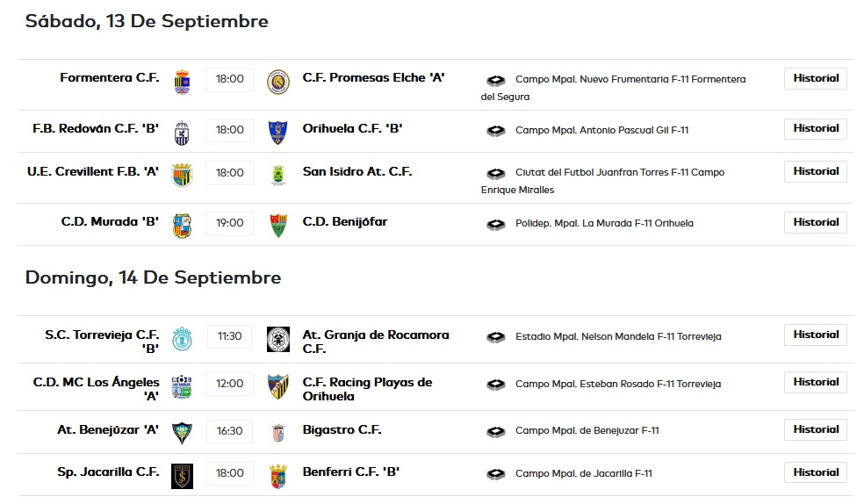Click the San Isidro At. C.F. badge
This screenshot has width=857, height=504.
pyautogui.click(x=278, y=175)
